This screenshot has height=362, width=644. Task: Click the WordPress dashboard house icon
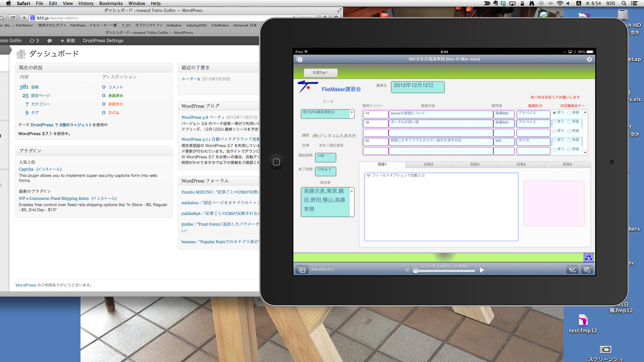point(21,54)
